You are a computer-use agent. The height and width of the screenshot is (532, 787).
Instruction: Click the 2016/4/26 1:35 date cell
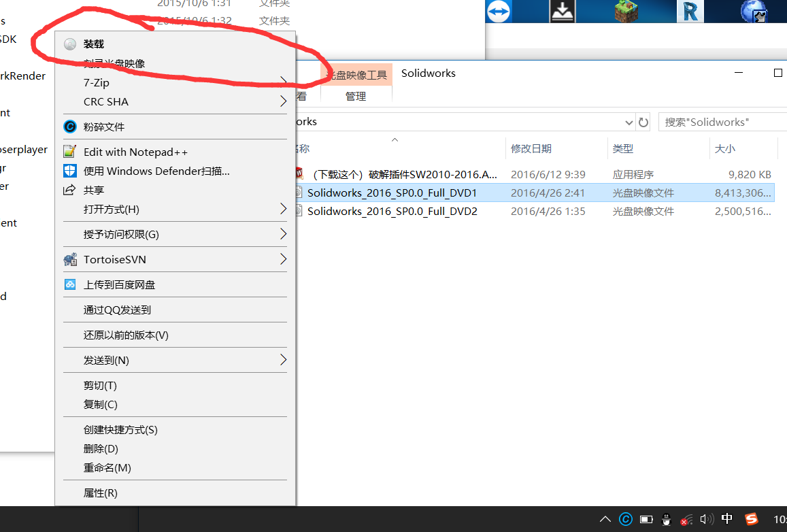coord(548,212)
